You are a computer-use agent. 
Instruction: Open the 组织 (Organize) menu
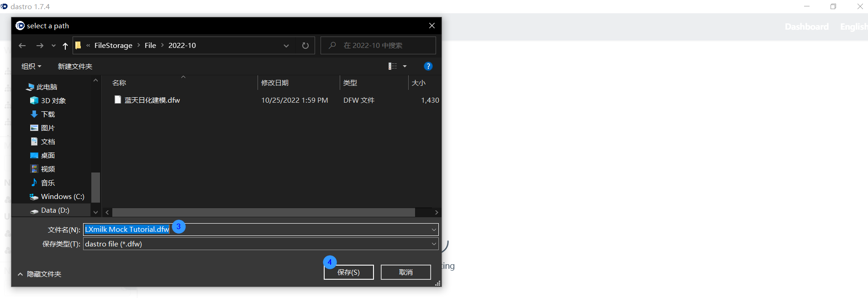tap(32, 66)
